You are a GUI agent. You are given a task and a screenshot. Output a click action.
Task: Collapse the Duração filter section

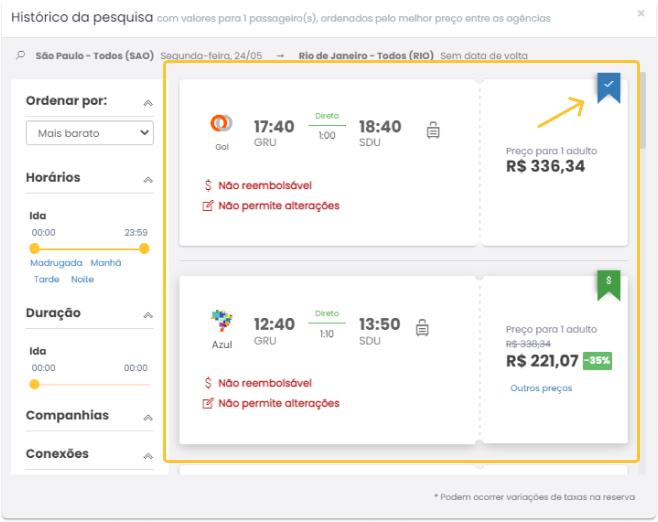click(148, 315)
